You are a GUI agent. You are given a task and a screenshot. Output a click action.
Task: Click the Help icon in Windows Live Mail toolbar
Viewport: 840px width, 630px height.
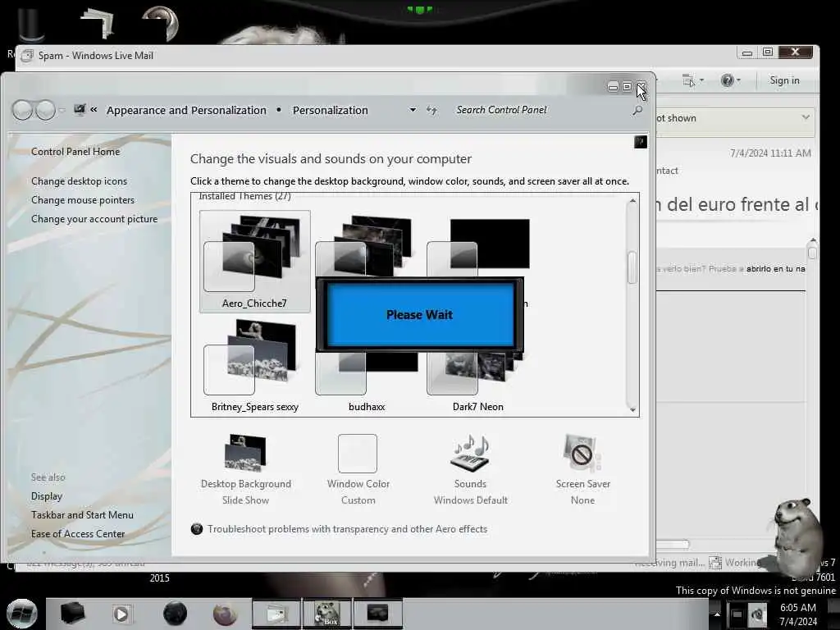tap(727, 80)
